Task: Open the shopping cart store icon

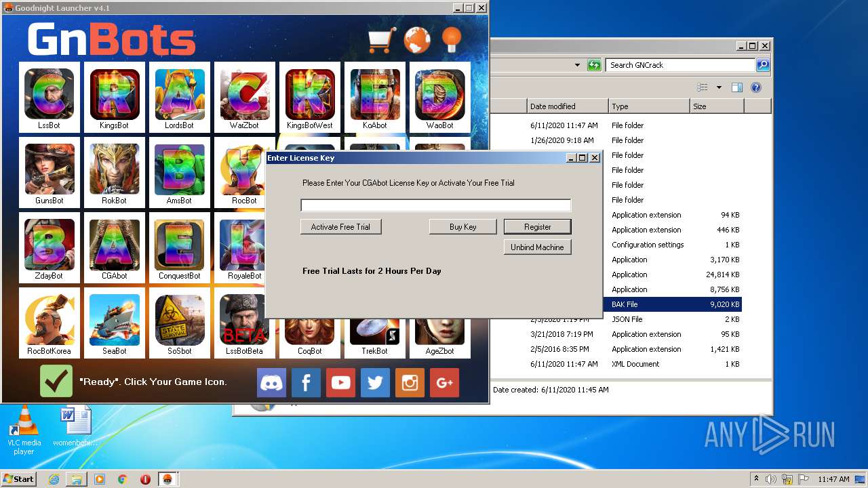Action: (x=382, y=41)
